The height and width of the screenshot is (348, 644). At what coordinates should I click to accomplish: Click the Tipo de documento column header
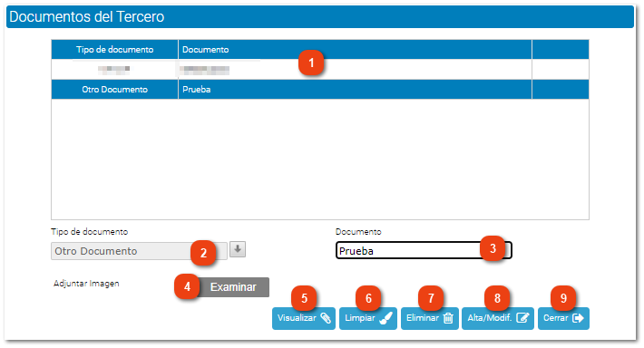pyautogui.click(x=114, y=50)
